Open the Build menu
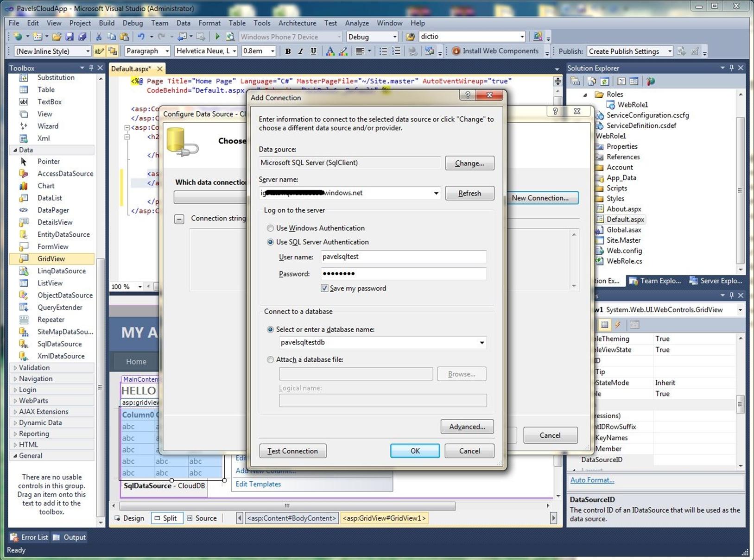 tap(107, 23)
